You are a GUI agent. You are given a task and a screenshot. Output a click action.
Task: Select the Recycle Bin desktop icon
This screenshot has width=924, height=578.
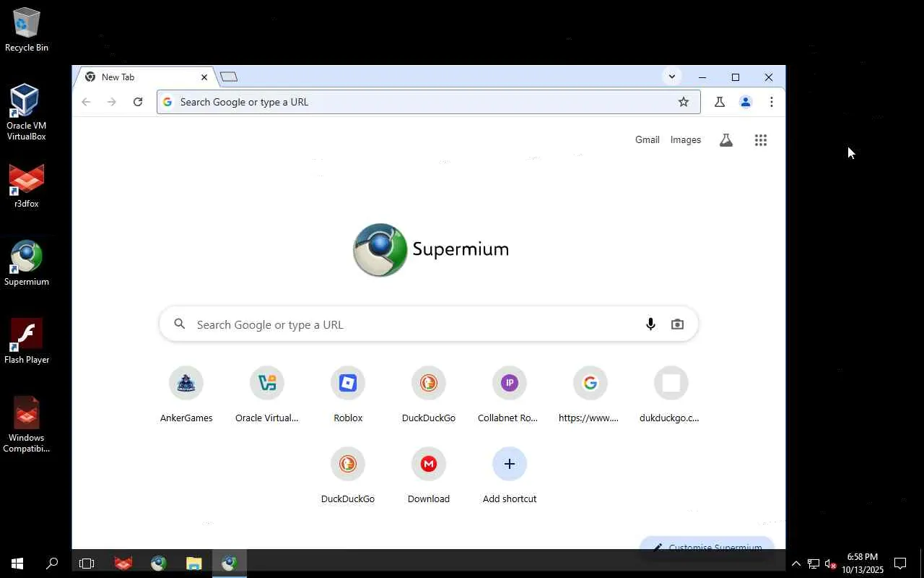coord(27,30)
